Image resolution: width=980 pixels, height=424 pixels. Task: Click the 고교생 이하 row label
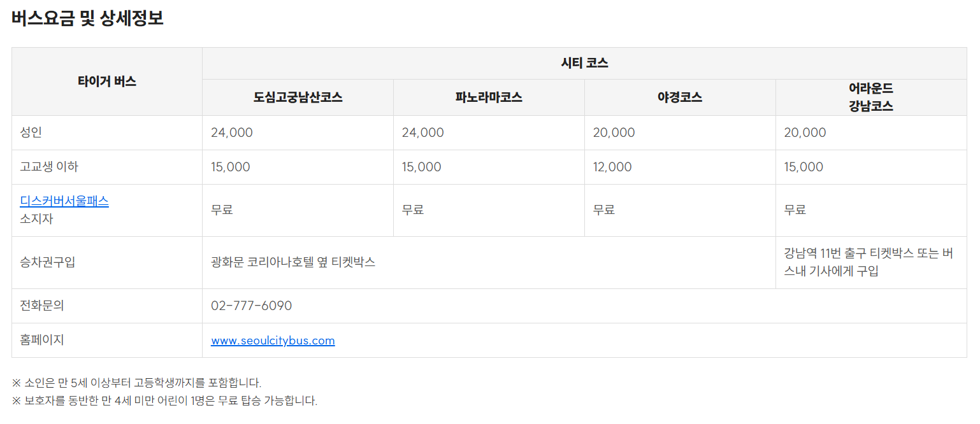(50, 167)
